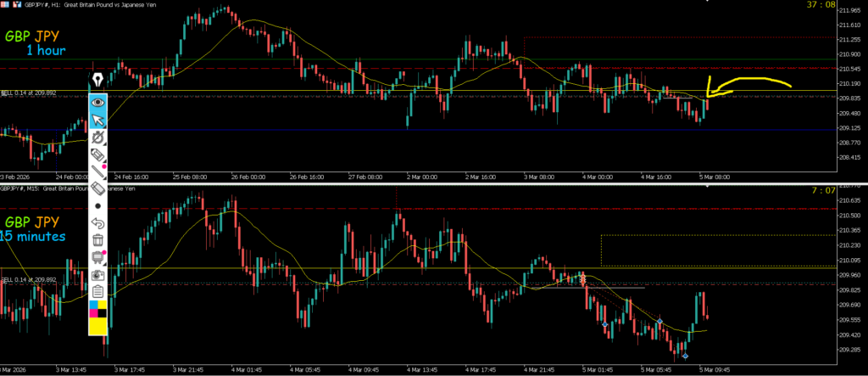Click the undo arrow icon

(x=98, y=223)
